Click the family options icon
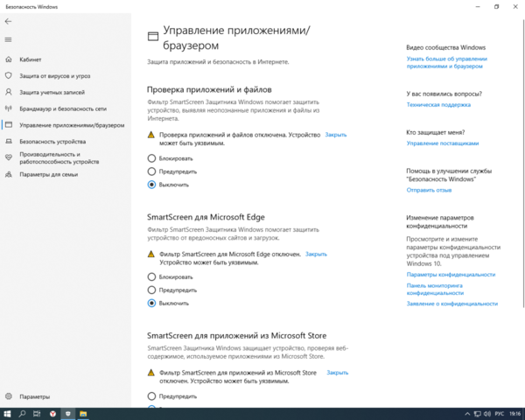Image resolution: width=525 pixels, height=420 pixels. (9, 174)
